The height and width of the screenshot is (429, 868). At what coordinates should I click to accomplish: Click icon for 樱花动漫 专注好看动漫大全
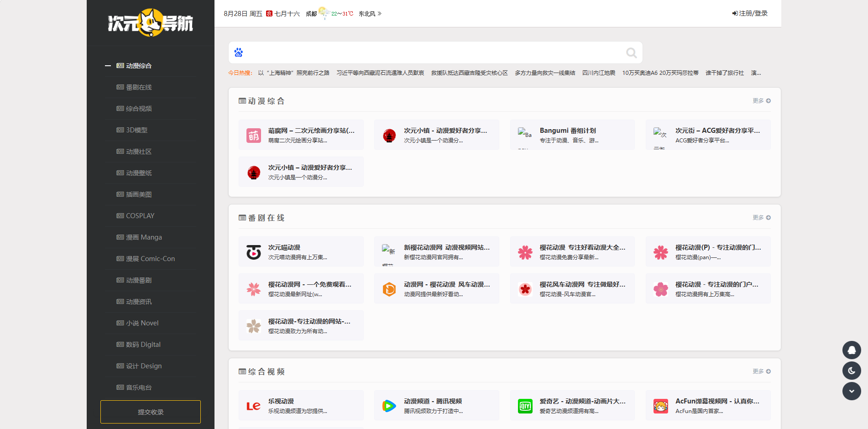click(x=525, y=252)
